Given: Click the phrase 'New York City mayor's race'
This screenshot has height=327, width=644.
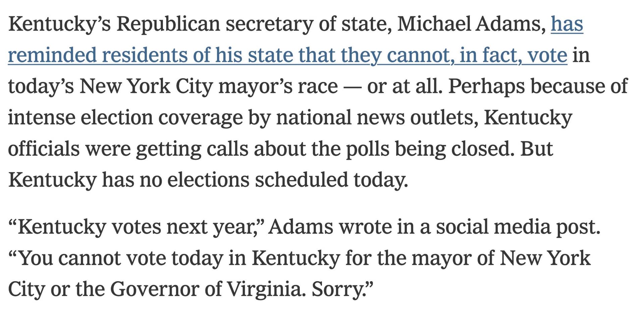Looking at the screenshot, I should [x=208, y=86].
